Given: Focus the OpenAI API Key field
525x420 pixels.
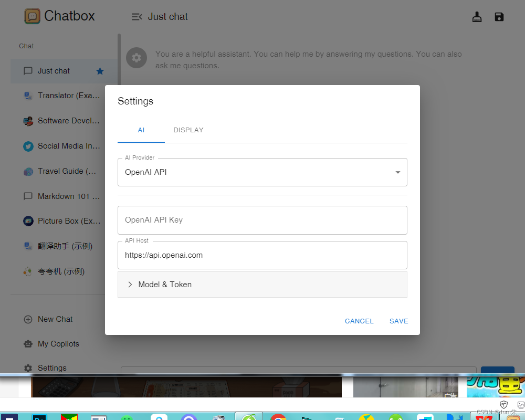Looking at the screenshot, I should 262,220.
